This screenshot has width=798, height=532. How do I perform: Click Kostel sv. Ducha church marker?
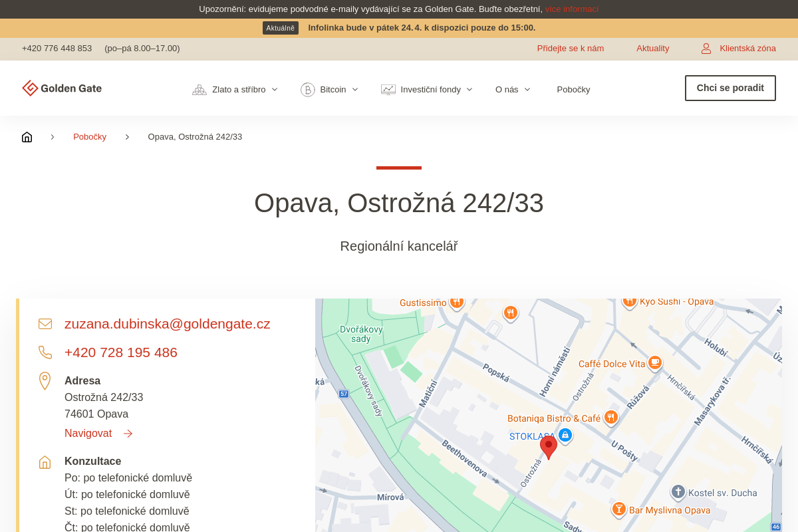pyautogui.click(x=678, y=491)
